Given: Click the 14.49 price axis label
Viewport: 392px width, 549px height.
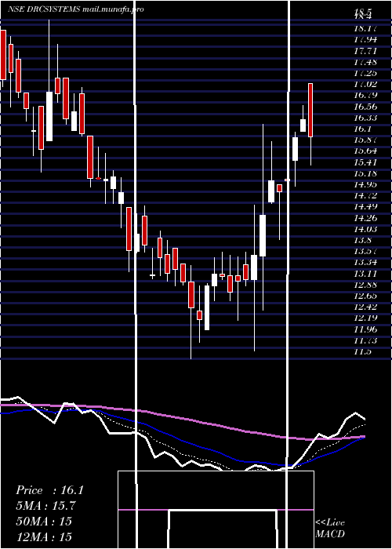Looking at the screenshot, I should coord(365,206).
